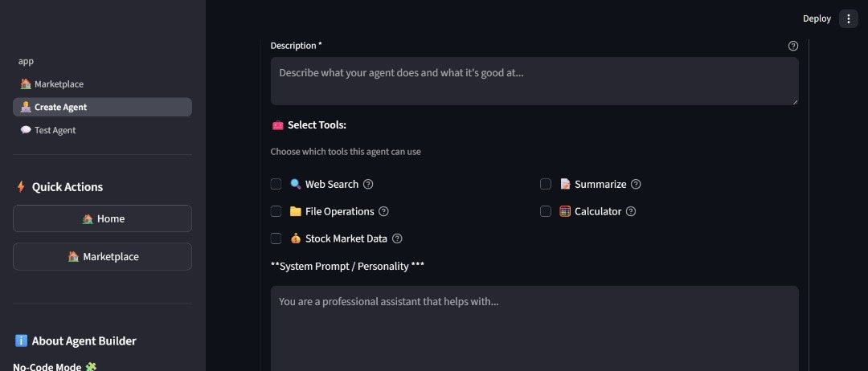Enable the Web Search tool checkbox
Image resolution: width=868 pixels, height=371 pixels.
276,184
